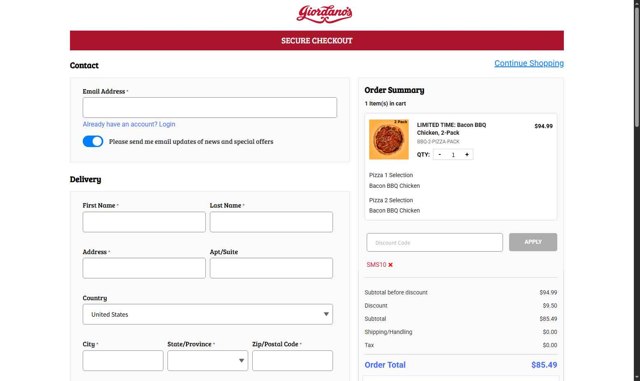The image size is (640, 381).
Task: Focus the Zip/Postal Code field
Action: click(292, 361)
